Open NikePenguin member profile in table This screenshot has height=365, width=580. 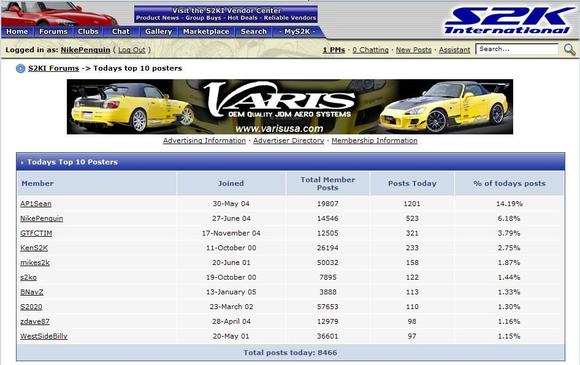coord(41,219)
